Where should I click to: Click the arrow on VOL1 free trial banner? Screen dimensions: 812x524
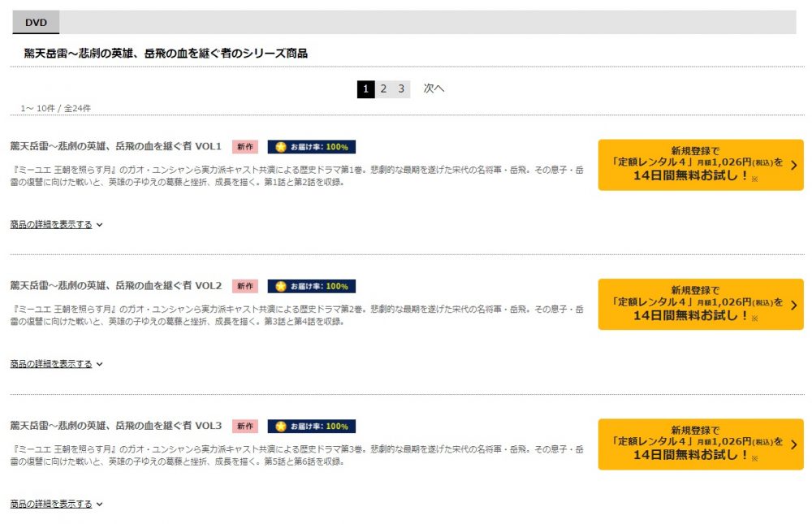[x=794, y=166]
